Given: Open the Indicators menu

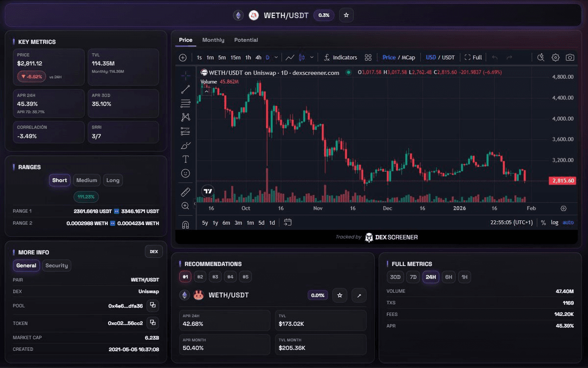Looking at the screenshot, I should [x=341, y=57].
